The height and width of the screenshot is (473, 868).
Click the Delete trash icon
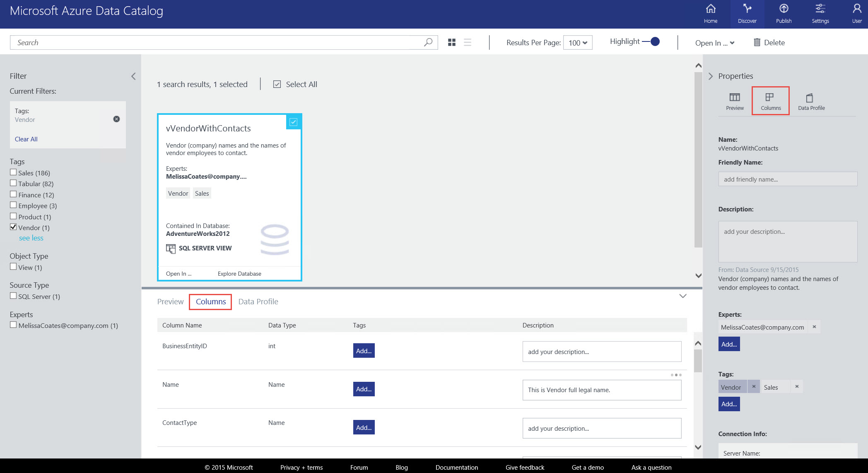(757, 42)
